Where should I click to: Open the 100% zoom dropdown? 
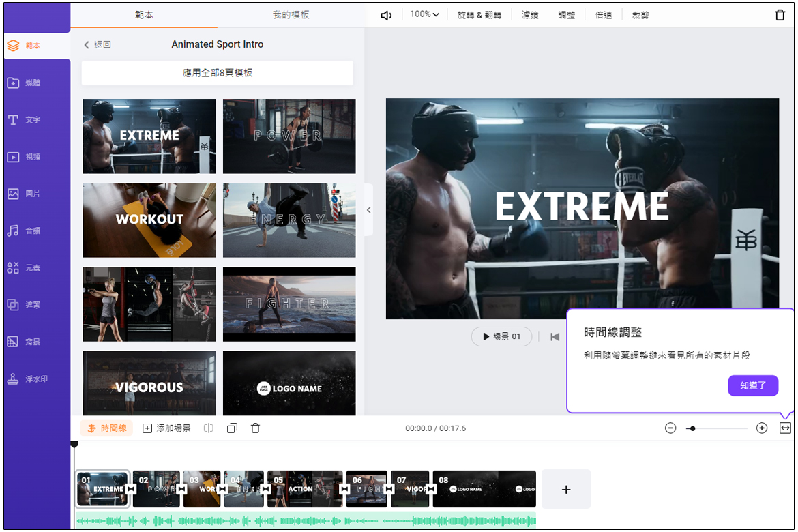click(424, 14)
